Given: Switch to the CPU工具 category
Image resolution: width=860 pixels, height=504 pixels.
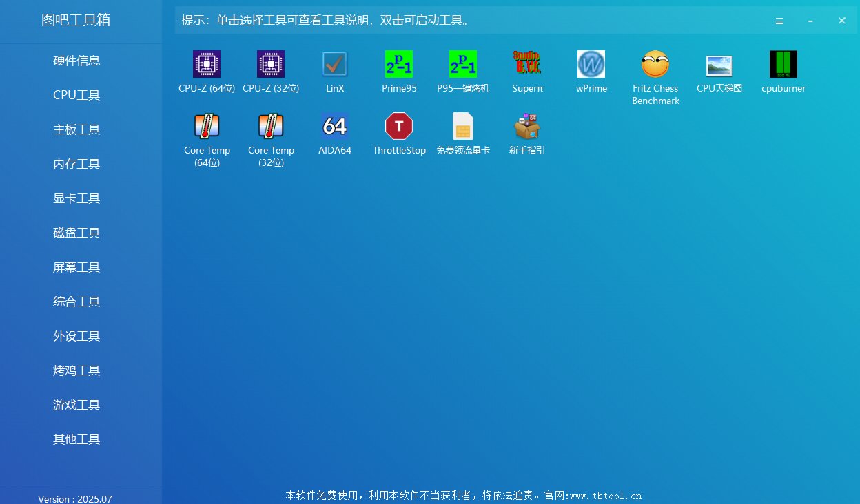Looking at the screenshot, I should (x=76, y=95).
